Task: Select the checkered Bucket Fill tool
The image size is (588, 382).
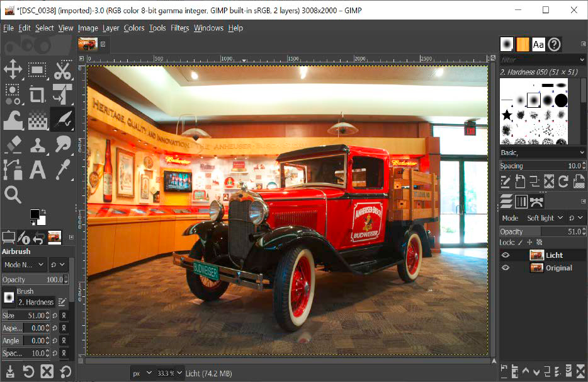Action: [x=38, y=120]
